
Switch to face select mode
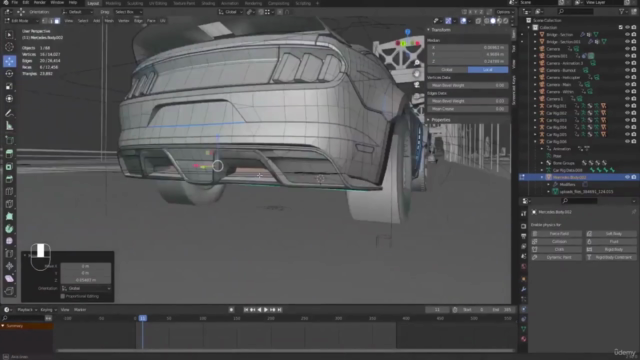click(57, 20)
